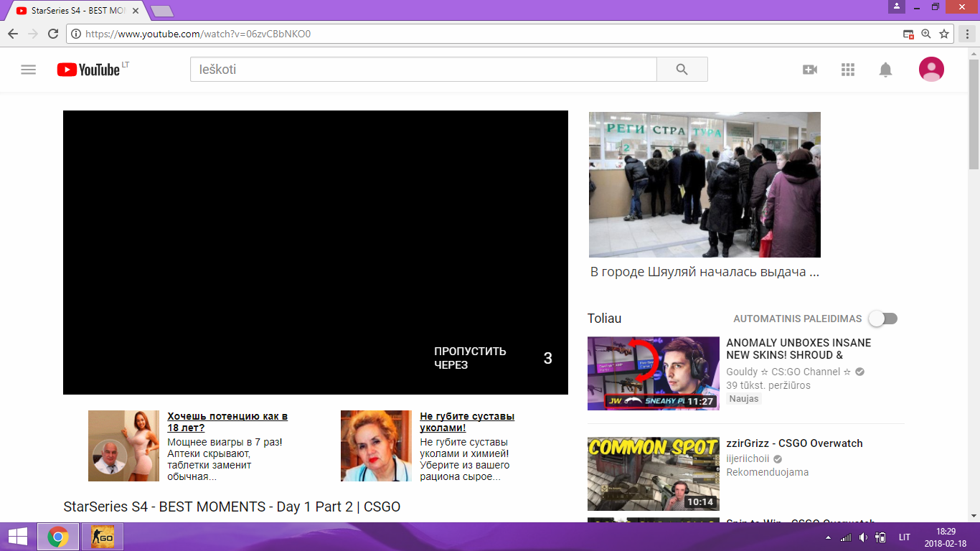Open the COMMON SPOT video thumbnail

(654, 474)
